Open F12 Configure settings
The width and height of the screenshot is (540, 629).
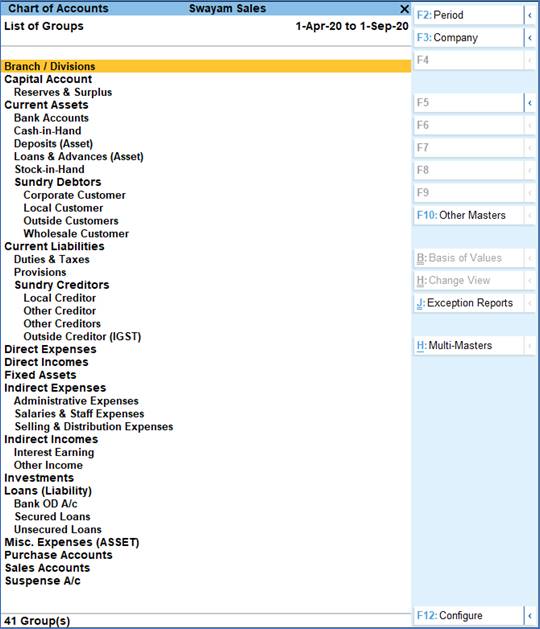(468, 615)
